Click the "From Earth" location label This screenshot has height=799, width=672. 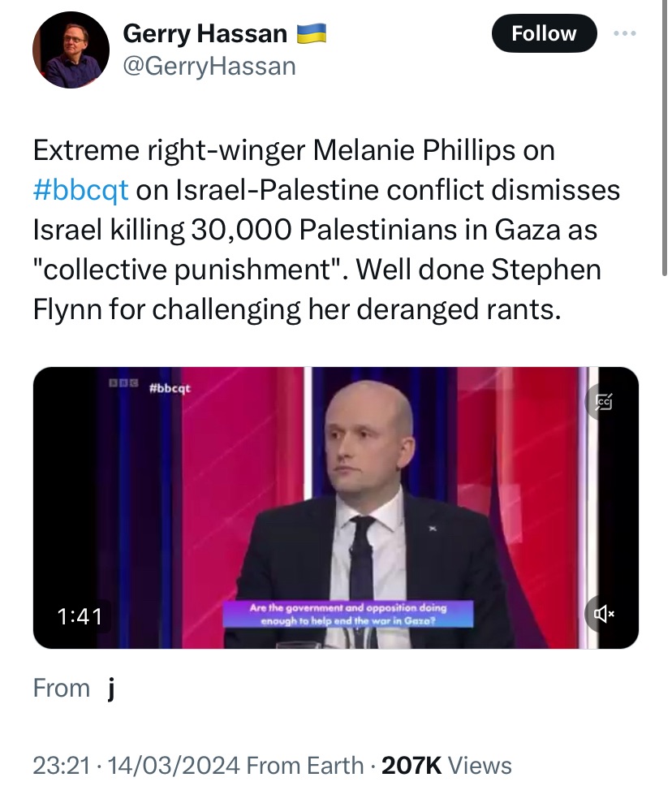(x=304, y=766)
